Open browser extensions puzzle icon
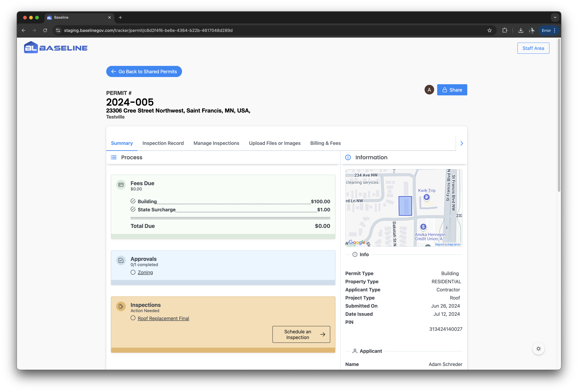This screenshot has width=578, height=392. [505, 30]
